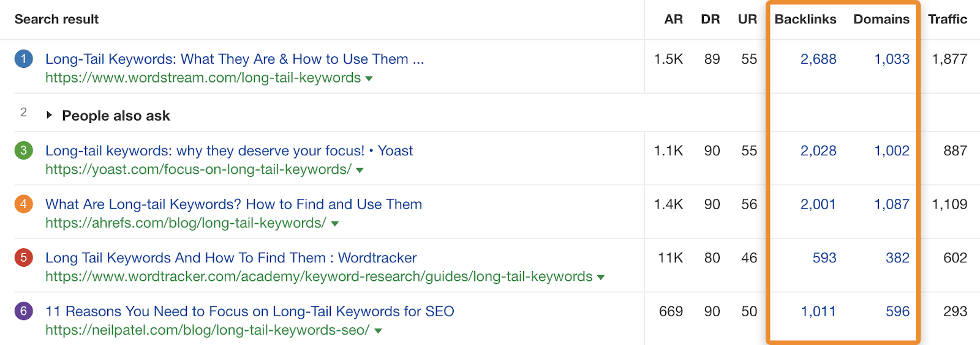Open dropdown arrow beside wordtracker.com URL

[601, 278]
